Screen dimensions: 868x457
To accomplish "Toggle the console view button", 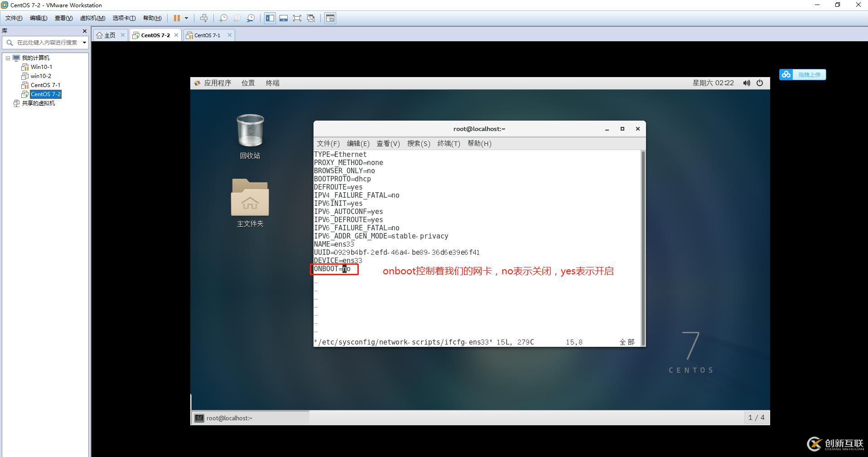I will tap(330, 18).
